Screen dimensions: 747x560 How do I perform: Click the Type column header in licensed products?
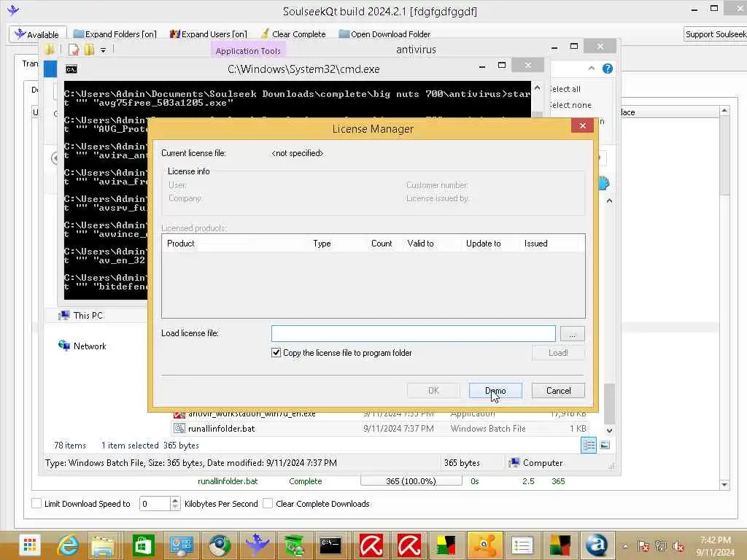[x=322, y=244]
